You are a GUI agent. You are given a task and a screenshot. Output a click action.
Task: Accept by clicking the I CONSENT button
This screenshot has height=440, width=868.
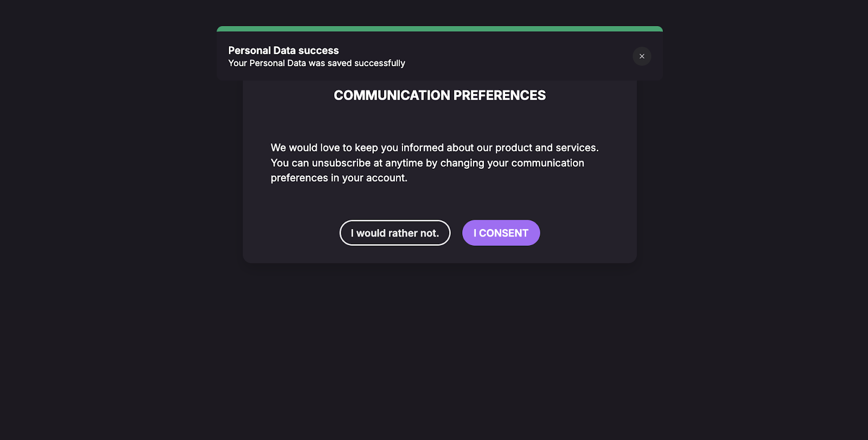click(x=501, y=233)
